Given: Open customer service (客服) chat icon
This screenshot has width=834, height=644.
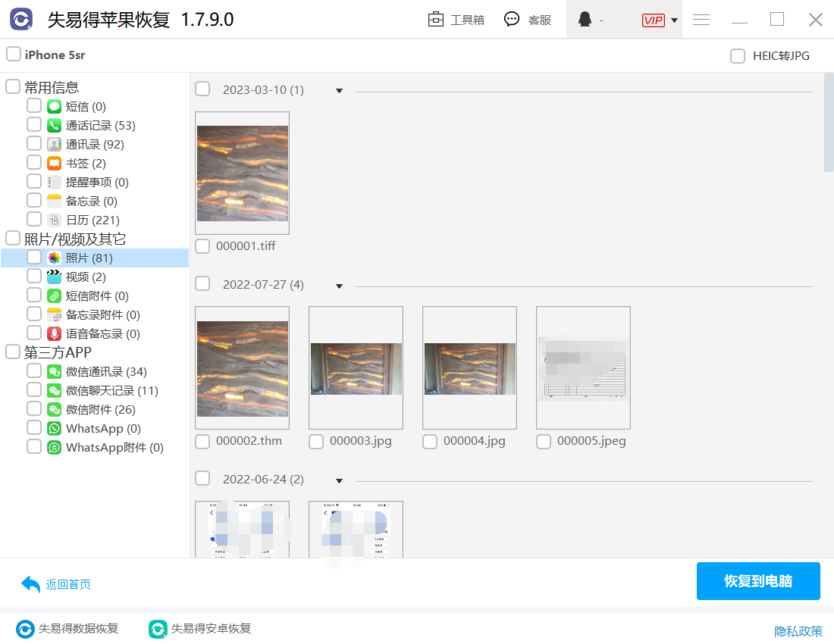Looking at the screenshot, I should coord(513,20).
